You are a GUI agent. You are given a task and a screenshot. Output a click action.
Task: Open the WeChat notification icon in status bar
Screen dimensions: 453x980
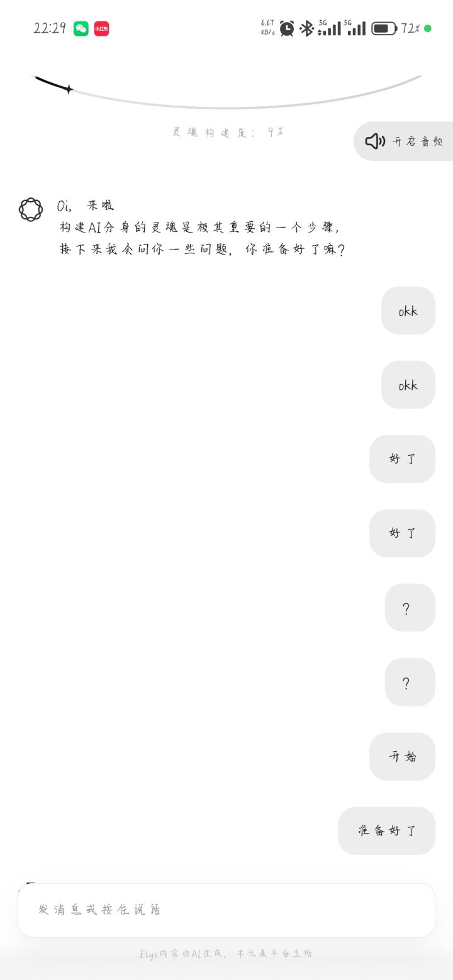click(x=81, y=28)
